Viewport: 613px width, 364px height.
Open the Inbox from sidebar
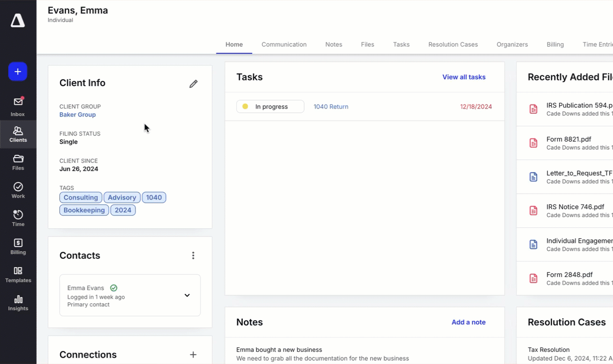(18, 107)
